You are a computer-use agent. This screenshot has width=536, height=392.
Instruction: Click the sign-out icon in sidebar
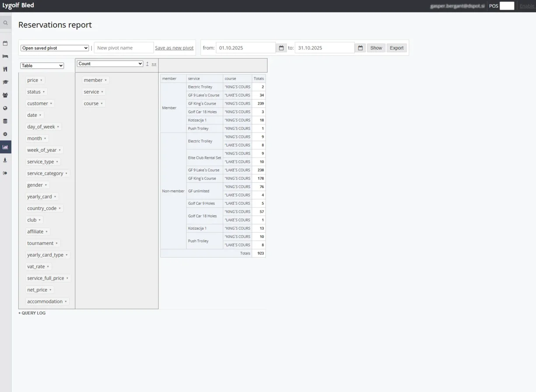coord(5,173)
